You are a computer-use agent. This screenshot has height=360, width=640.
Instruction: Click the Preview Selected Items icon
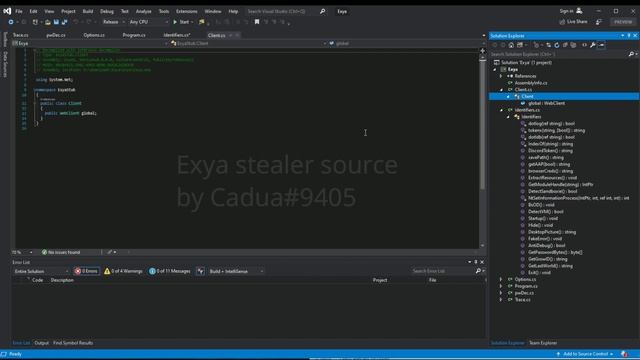tap(601, 45)
